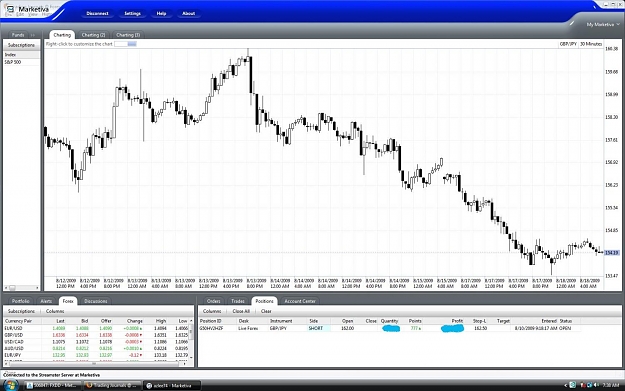
Task: Click Subscriptions in the Funds panel
Action: (x=22, y=45)
